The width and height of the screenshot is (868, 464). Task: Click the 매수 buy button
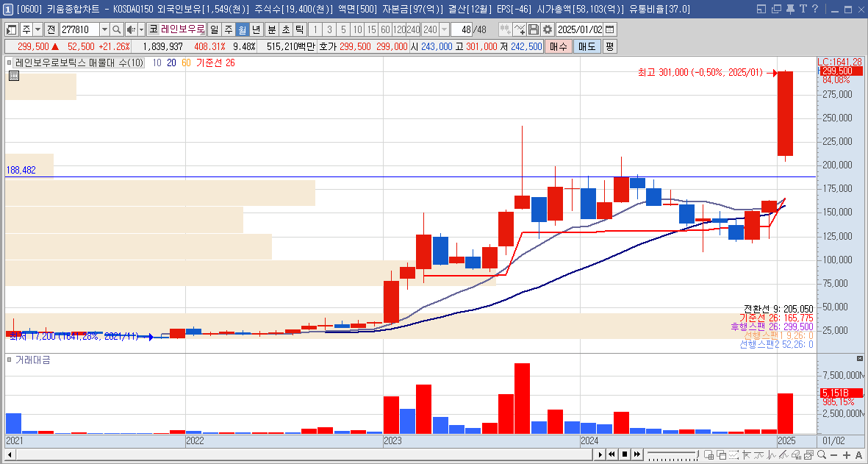(558, 46)
